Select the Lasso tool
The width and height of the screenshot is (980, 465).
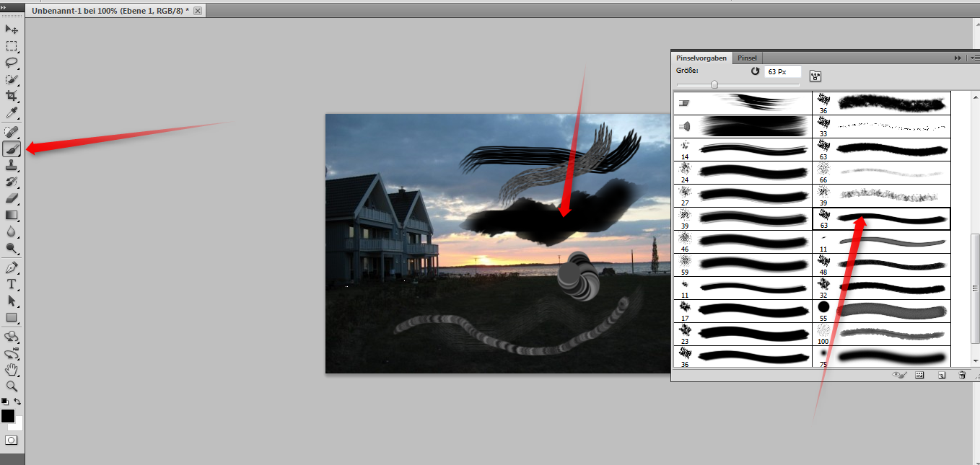point(10,63)
